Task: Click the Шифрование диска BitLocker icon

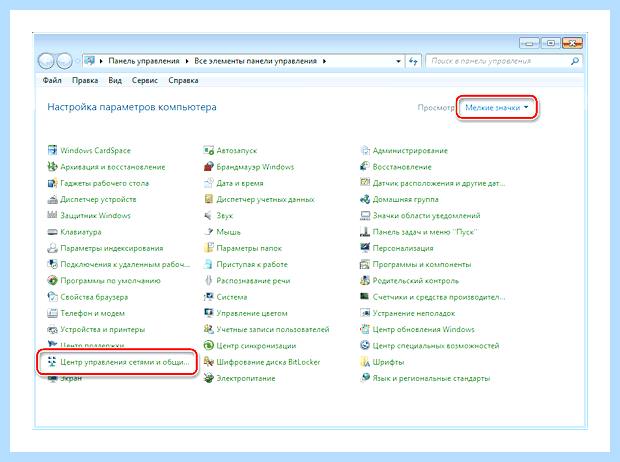Action: 208,362
